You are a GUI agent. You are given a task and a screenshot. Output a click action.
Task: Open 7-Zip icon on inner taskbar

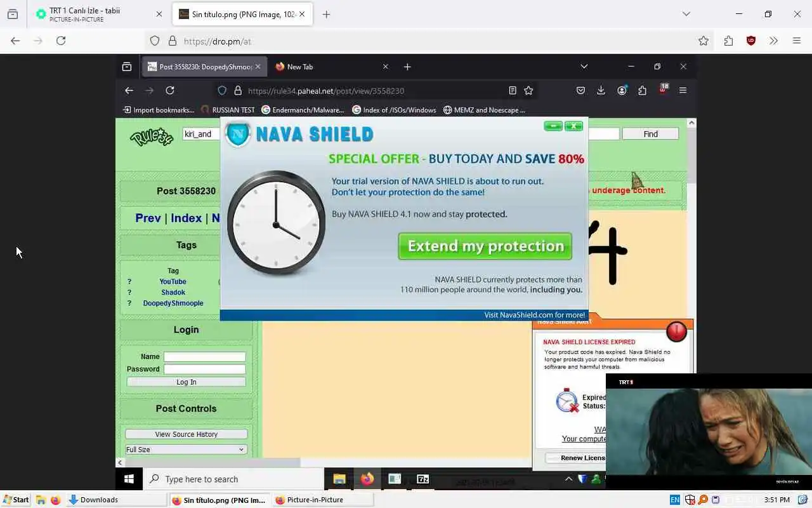point(422,479)
